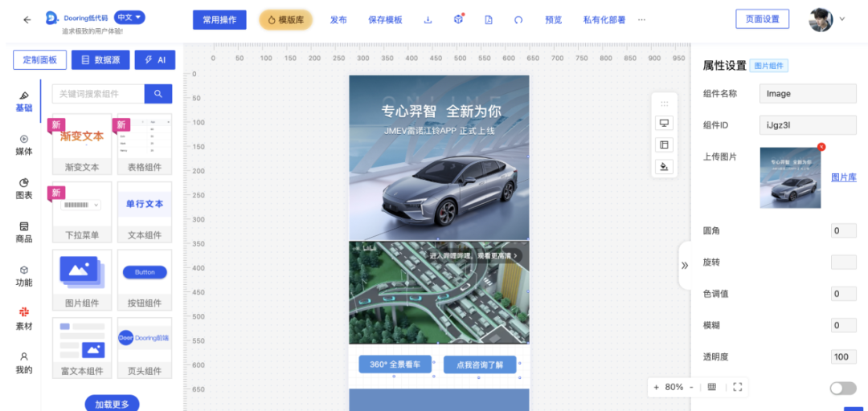Open the 模版库 template library
The width and height of the screenshot is (868, 411).
(285, 20)
